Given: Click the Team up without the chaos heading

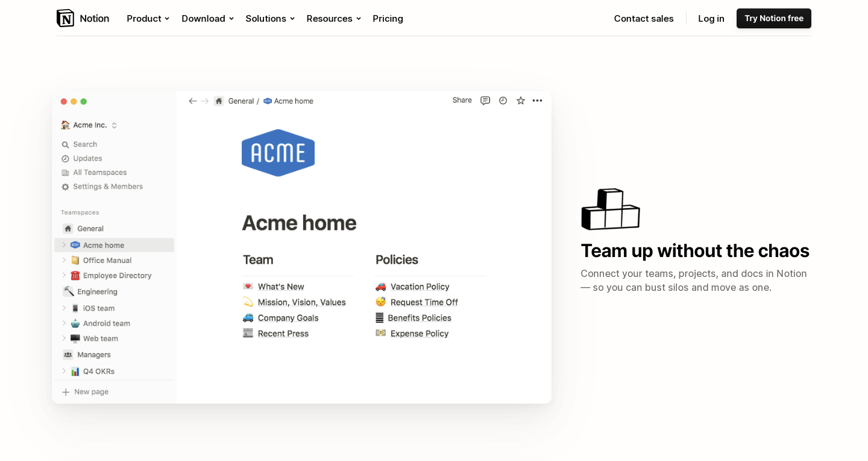Looking at the screenshot, I should pyautogui.click(x=695, y=250).
